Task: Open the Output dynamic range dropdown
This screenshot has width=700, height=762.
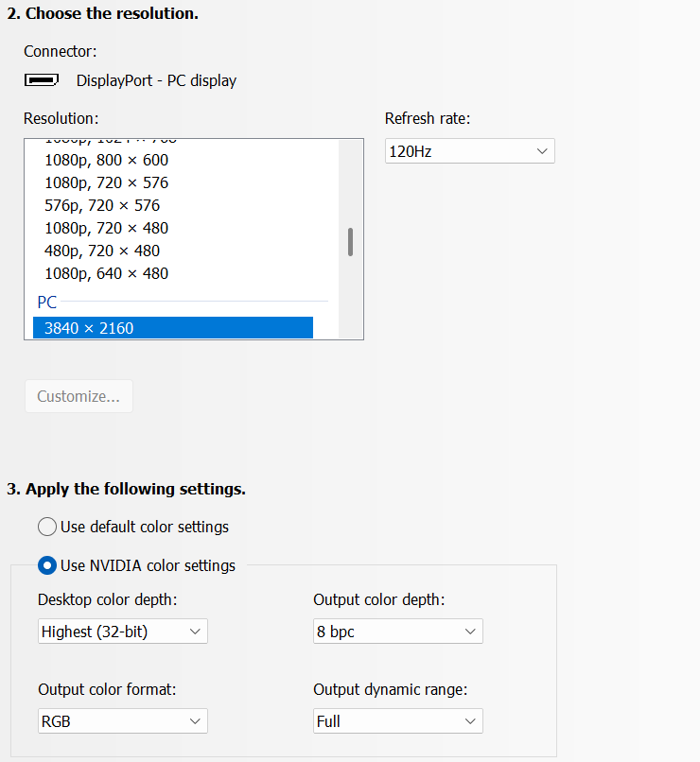Action: (x=397, y=721)
